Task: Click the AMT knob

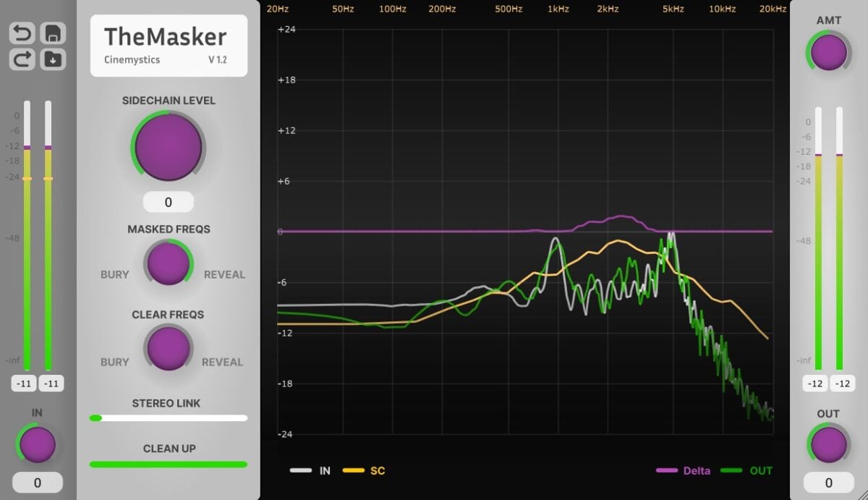Action: [x=829, y=52]
